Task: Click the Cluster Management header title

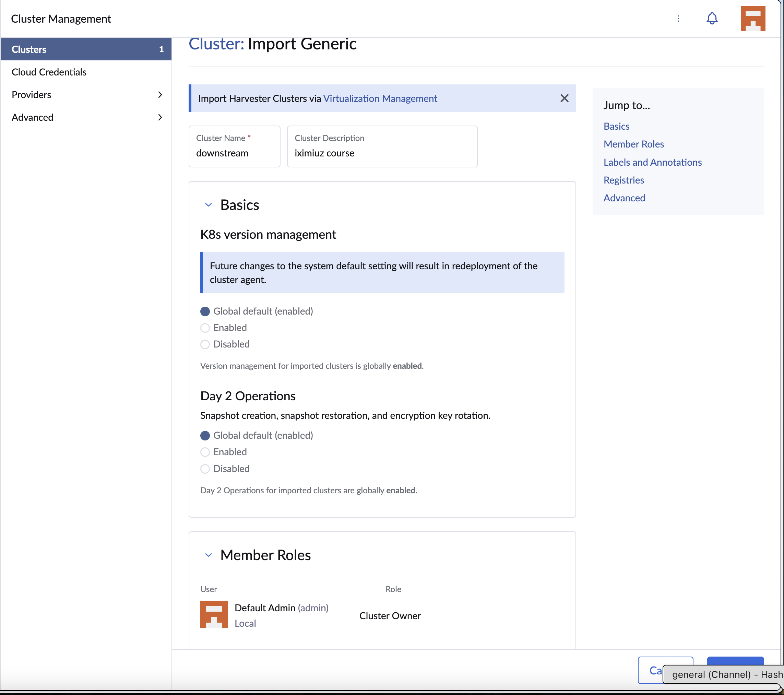Action: [61, 19]
